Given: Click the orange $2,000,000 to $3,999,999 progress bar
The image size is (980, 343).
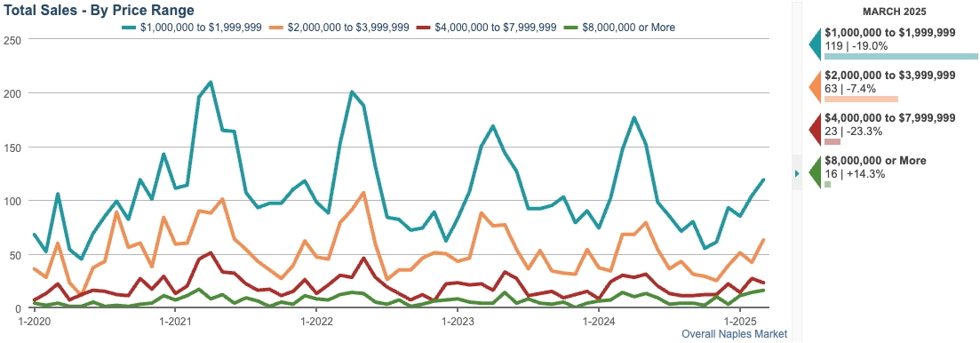Looking at the screenshot, I should tap(861, 99).
